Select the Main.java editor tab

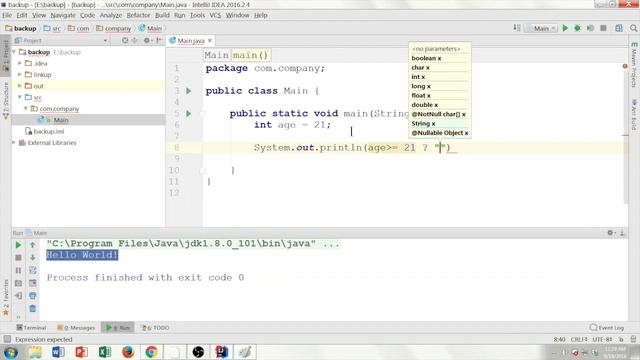point(191,40)
